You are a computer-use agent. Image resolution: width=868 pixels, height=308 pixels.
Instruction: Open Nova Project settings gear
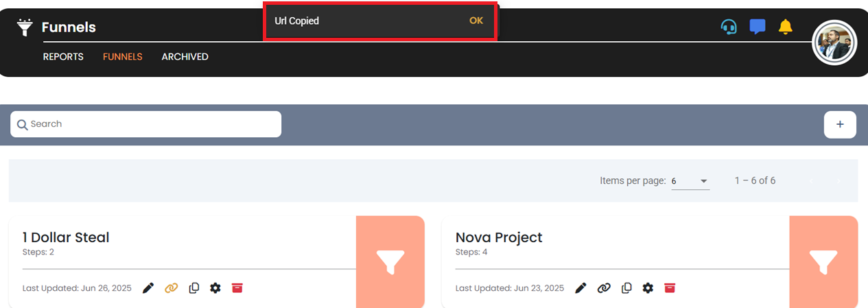(x=648, y=288)
